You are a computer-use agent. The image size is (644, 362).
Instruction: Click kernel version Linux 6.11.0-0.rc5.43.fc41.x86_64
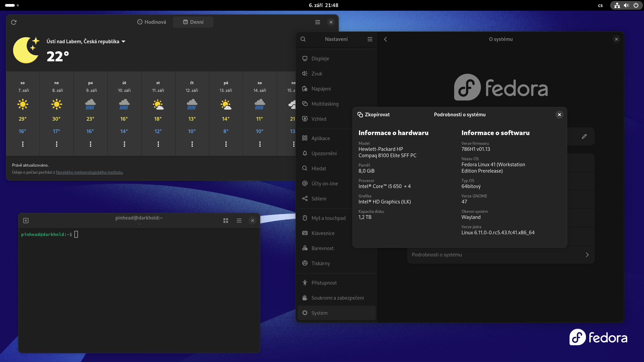click(498, 233)
